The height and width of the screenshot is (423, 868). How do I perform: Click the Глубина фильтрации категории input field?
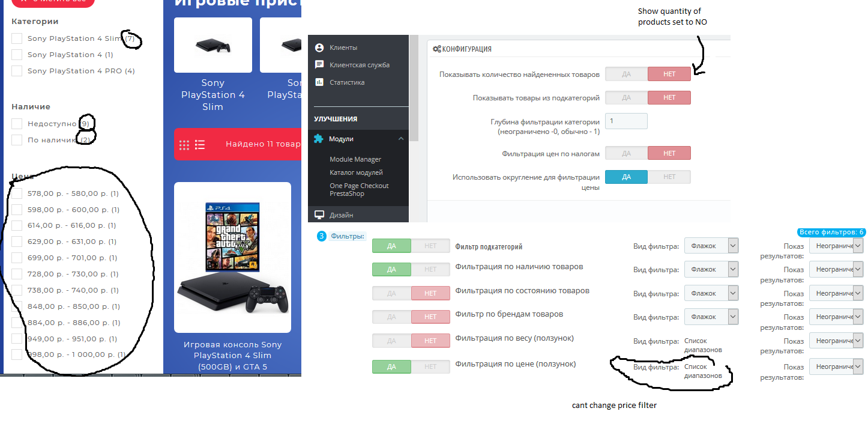point(626,121)
